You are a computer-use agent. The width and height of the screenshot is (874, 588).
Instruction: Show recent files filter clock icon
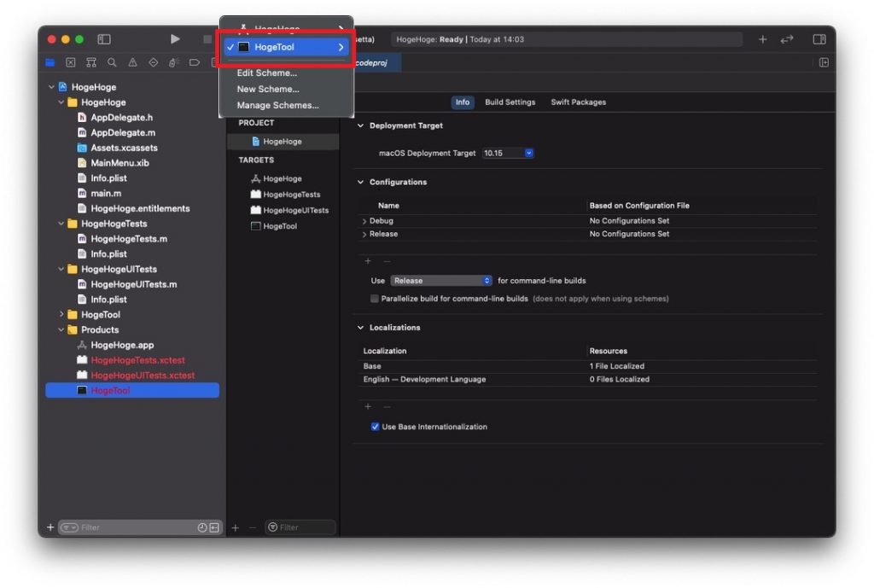(x=202, y=527)
